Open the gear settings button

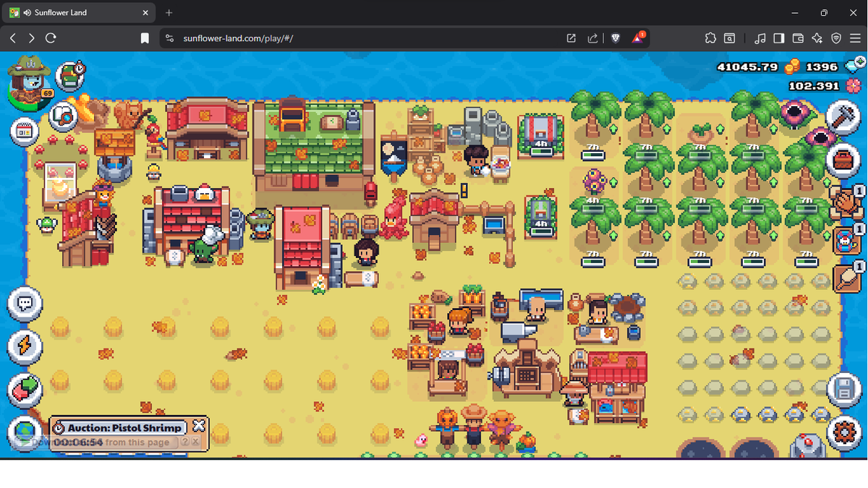[x=843, y=434]
